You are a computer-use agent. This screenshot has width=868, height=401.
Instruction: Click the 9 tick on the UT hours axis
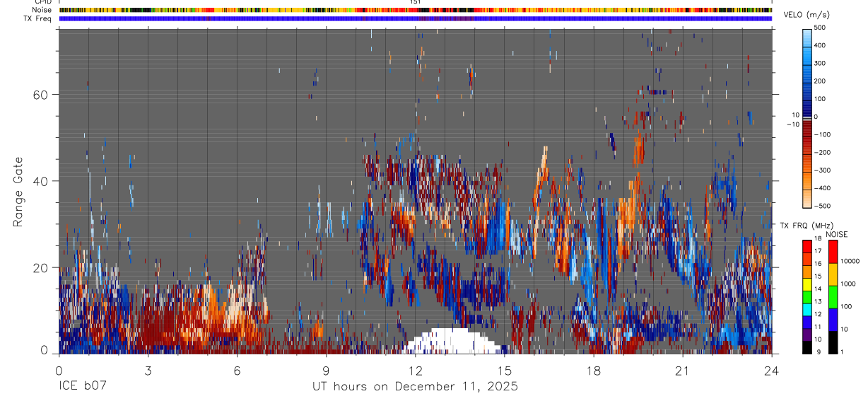327,370
